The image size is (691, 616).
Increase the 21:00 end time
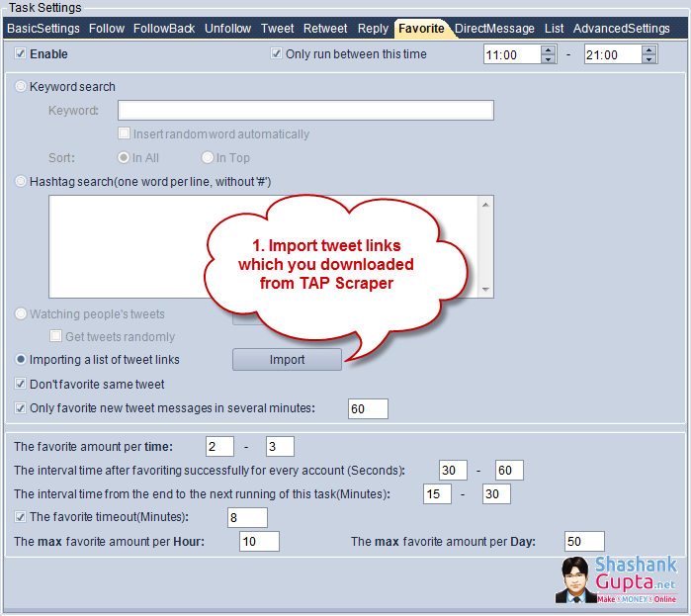coord(648,49)
